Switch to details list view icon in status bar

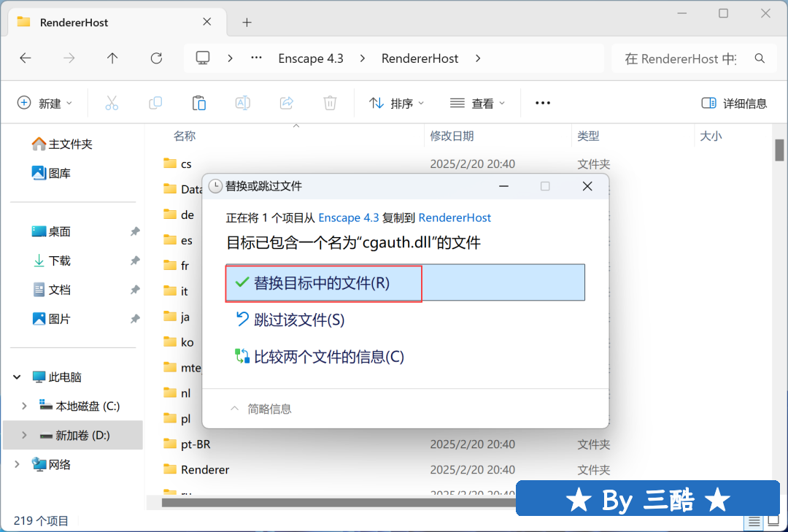coord(754,522)
